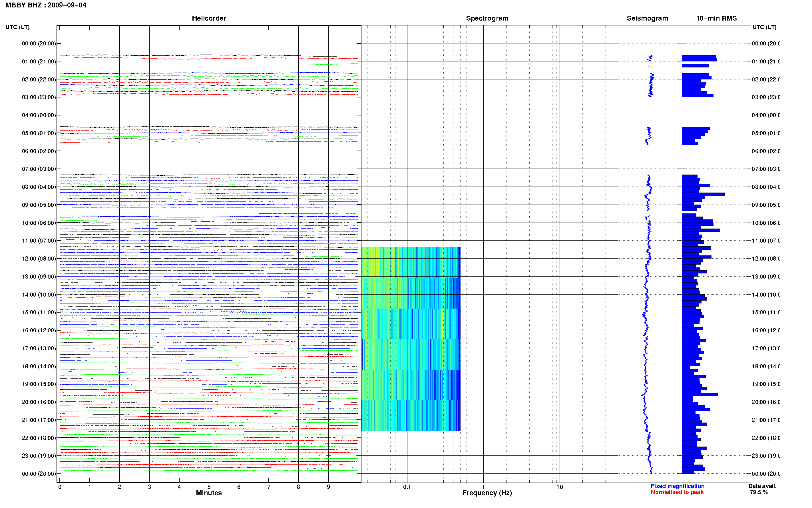Viewport: 812px width, 508px height.
Task: Click the left '13:00 (09:00)' time label
Action: tap(39, 277)
